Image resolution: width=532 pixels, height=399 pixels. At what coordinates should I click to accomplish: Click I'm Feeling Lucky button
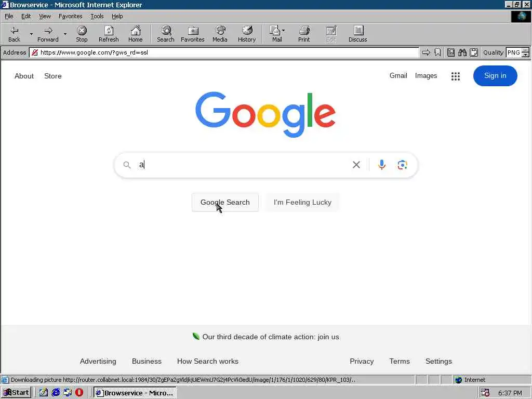point(302,202)
